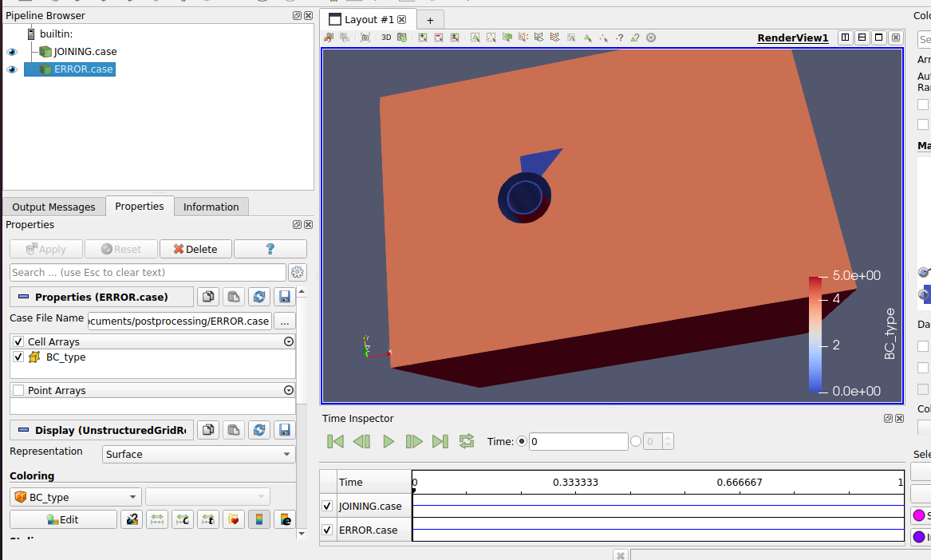Hide JOINING.case using its eye icon

click(x=12, y=52)
